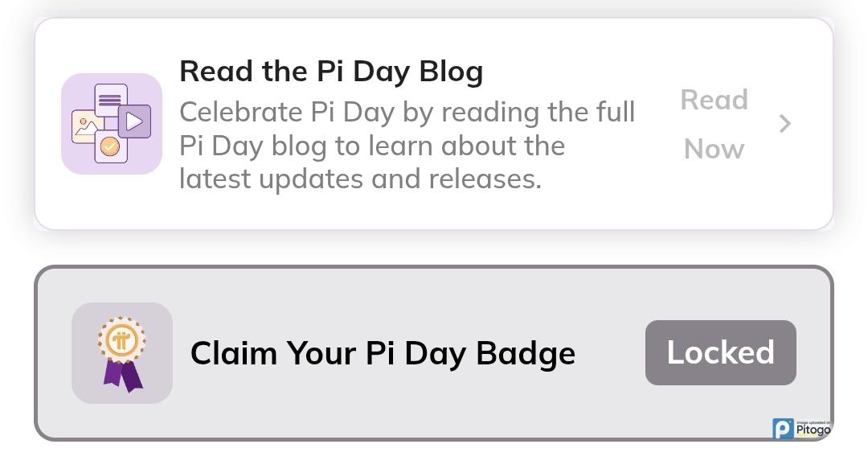Open the "Read the Pi Day Blog" title
This screenshot has height=473, width=868.
pos(331,71)
